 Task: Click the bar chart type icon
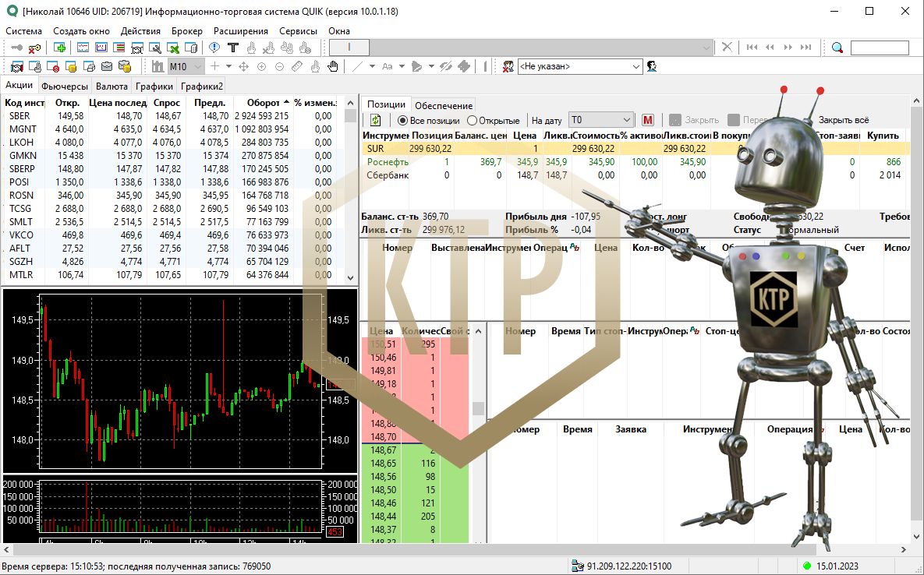tap(158, 66)
